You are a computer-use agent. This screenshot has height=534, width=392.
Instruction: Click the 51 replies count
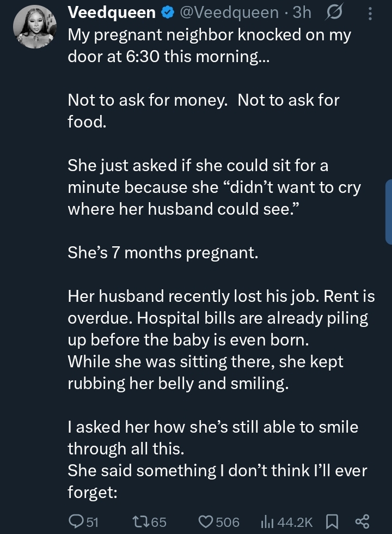(93, 522)
